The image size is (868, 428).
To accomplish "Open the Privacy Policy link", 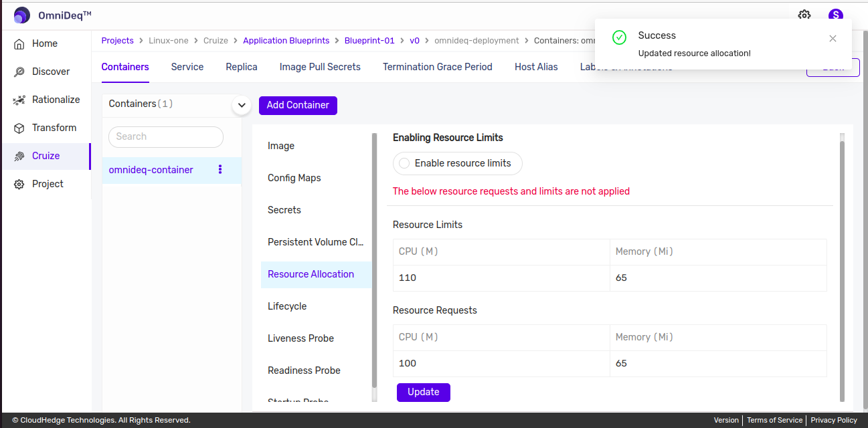I will [834, 420].
